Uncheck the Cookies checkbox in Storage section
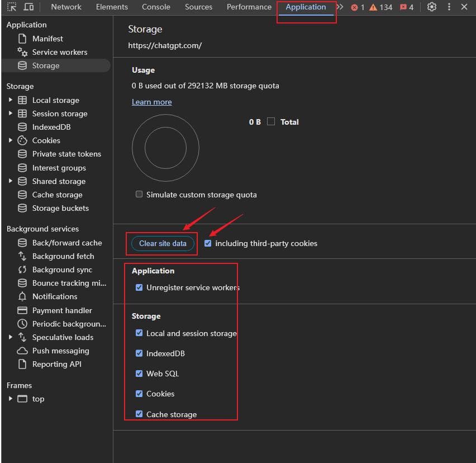Screen dimensions: 476x463 (139, 394)
